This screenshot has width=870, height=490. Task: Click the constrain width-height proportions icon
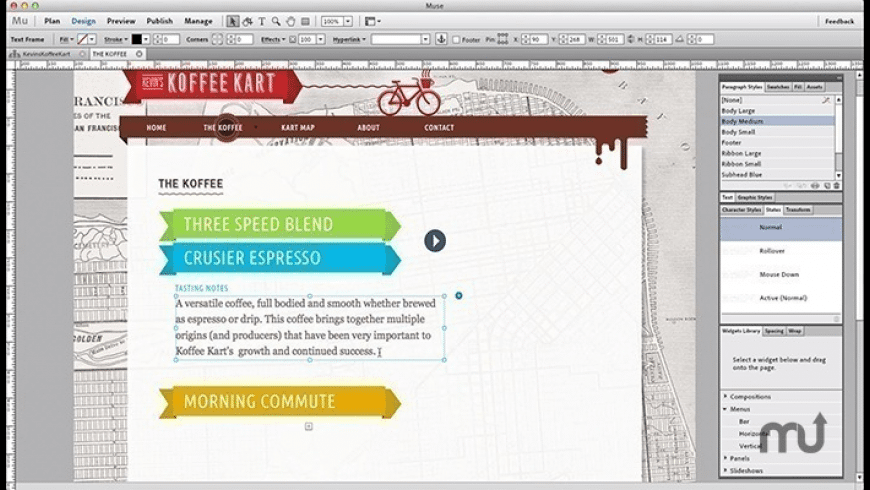point(631,39)
